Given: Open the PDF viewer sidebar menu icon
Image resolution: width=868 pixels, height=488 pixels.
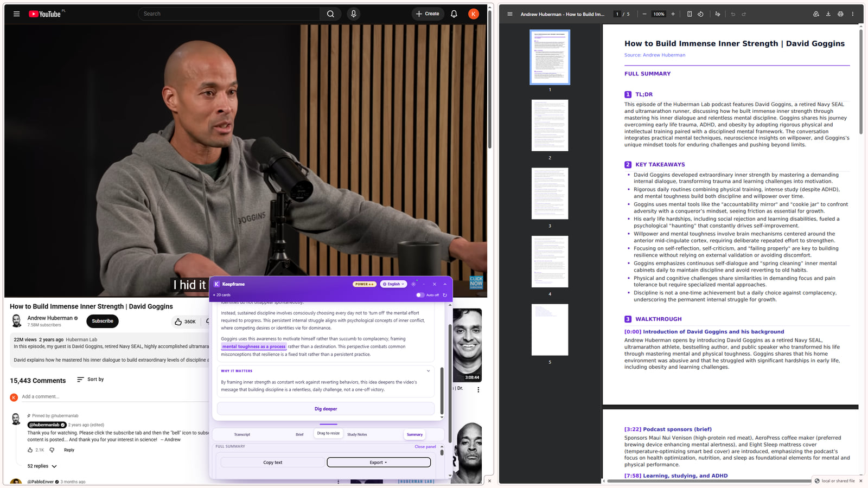Looking at the screenshot, I should point(510,14).
